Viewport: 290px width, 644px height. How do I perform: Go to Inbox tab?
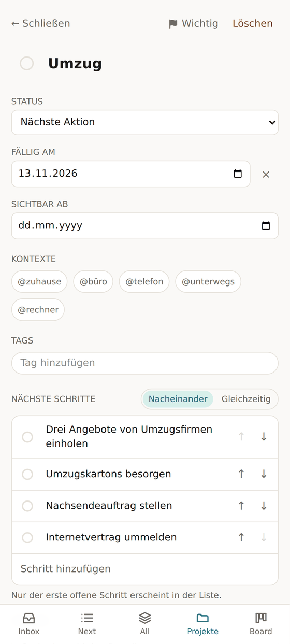[29, 624]
